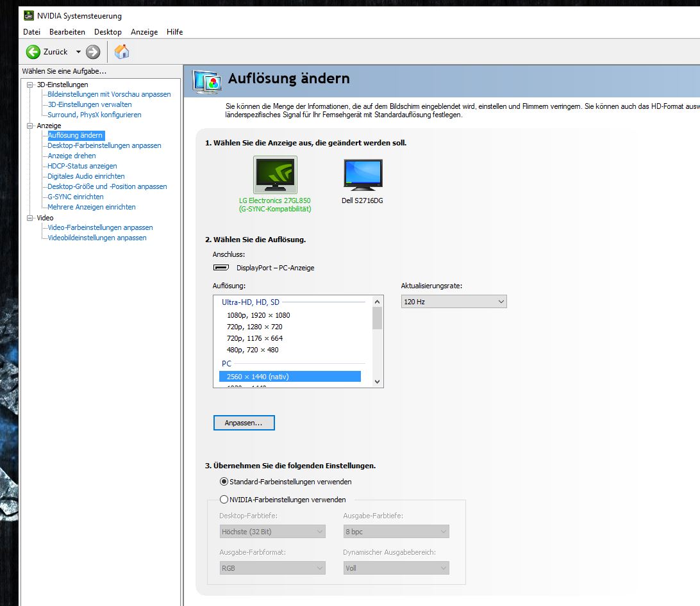The image size is (700, 606).
Task: Open the Hilfe menu
Action: tap(174, 31)
